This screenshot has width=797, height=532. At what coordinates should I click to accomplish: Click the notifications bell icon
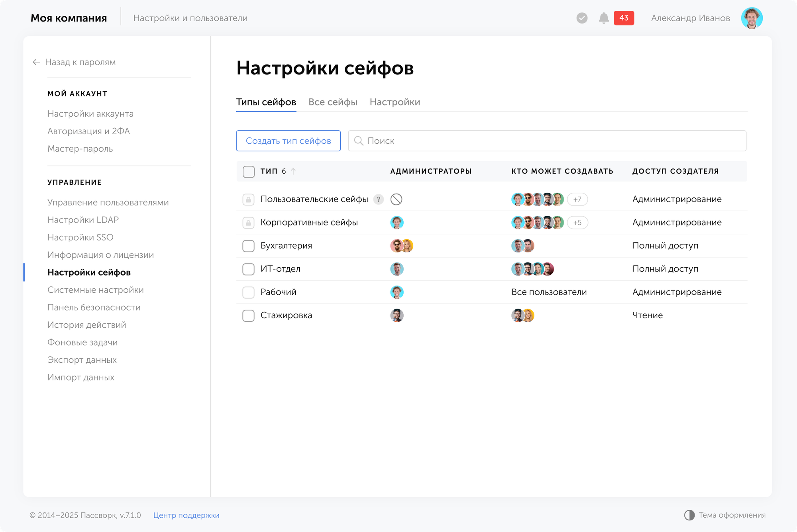pyautogui.click(x=604, y=18)
